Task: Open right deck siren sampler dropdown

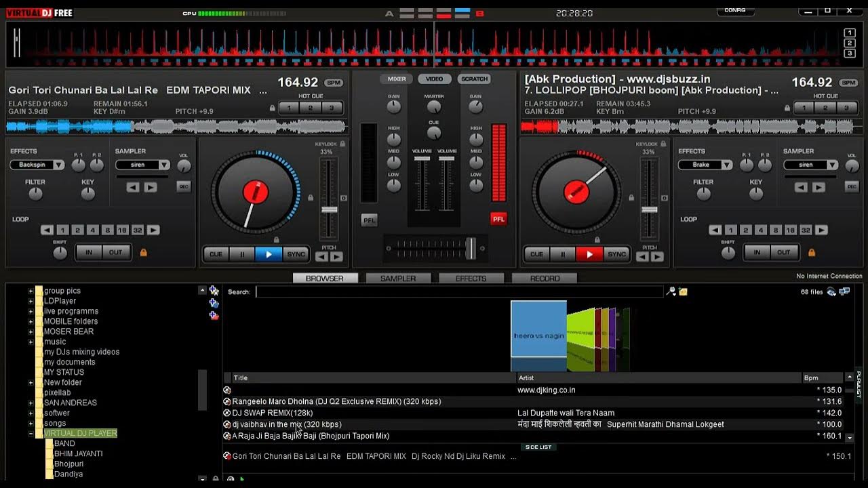Action: click(831, 165)
